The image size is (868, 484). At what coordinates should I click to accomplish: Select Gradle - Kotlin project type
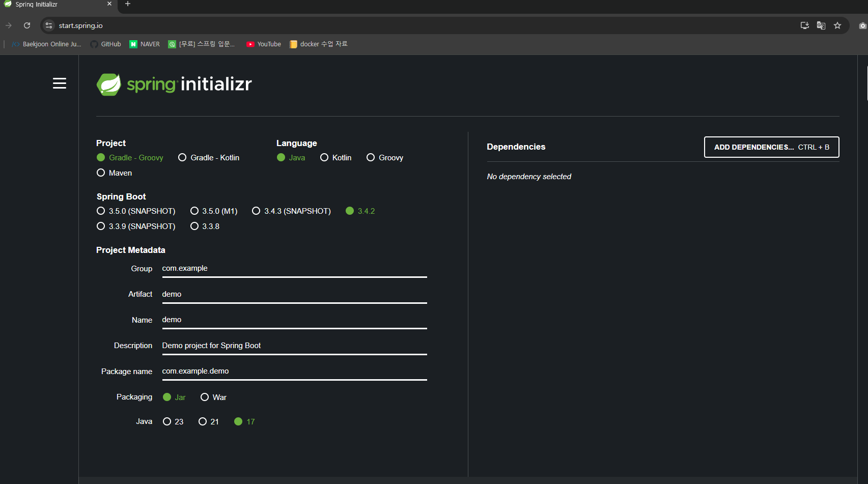click(x=209, y=158)
